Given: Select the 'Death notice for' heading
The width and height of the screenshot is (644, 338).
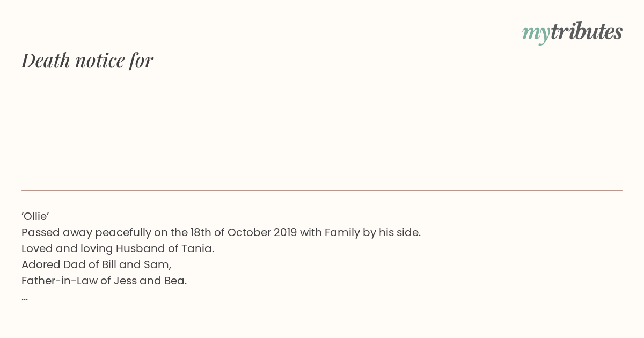Looking at the screenshot, I should point(87,60).
